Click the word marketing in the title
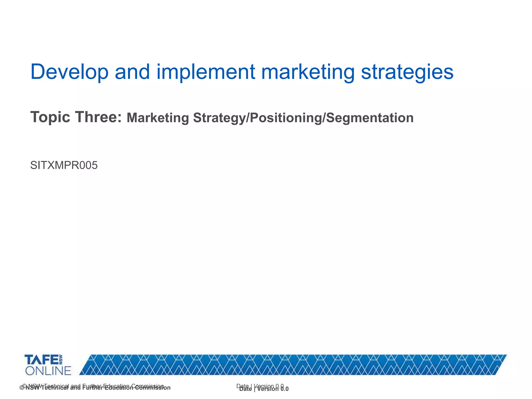The height and width of the screenshot is (399, 532). click(308, 72)
